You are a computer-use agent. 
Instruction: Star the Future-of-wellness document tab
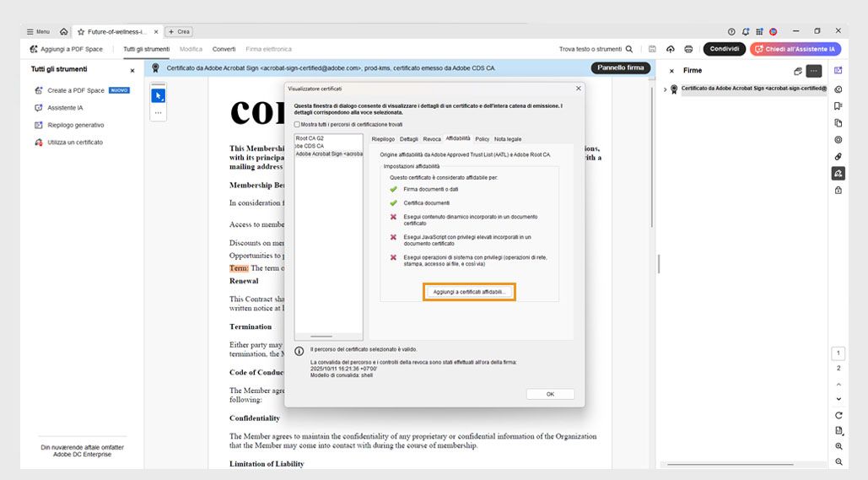point(81,31)
